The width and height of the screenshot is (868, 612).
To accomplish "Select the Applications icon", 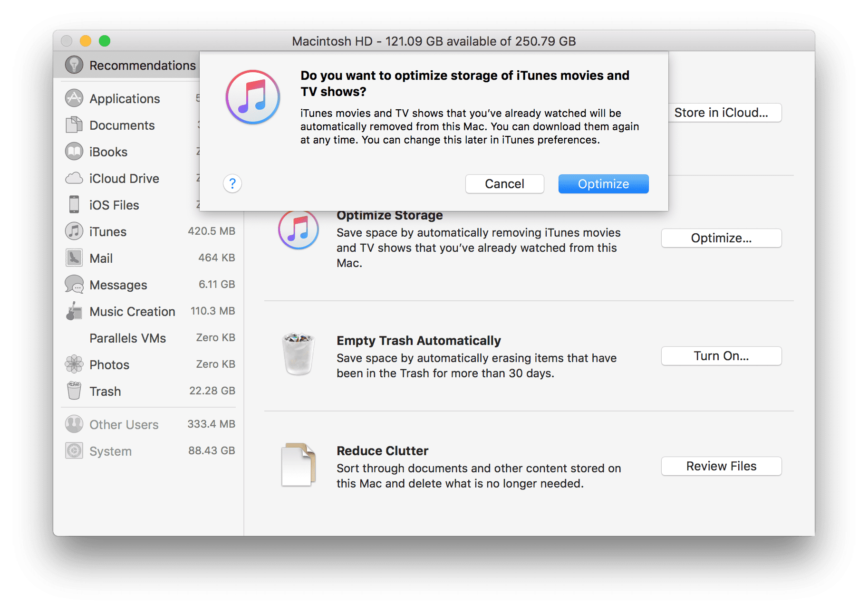I will click(x=74, y=98).
